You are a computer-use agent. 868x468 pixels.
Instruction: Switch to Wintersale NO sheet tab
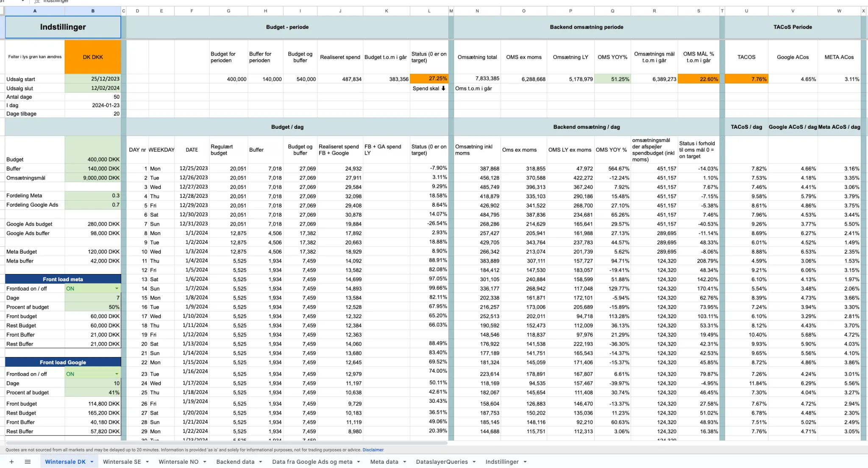point(178,462)
